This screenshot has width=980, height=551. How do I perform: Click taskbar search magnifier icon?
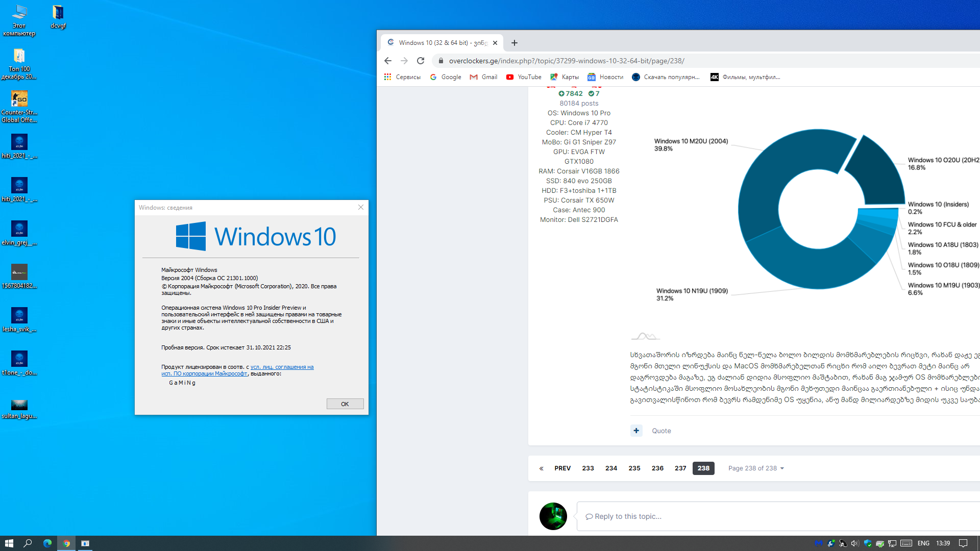(28, 543)
